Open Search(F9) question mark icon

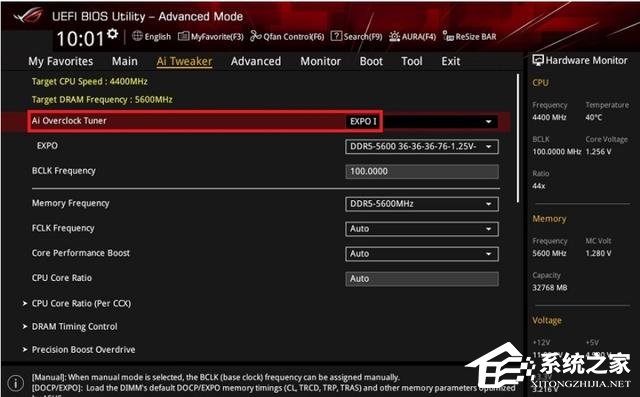[336, 36]
